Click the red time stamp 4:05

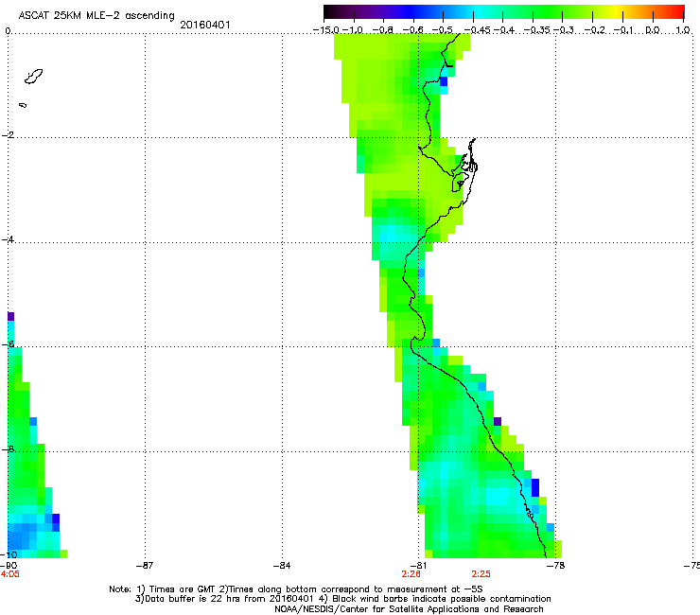[x=9, y=574]
